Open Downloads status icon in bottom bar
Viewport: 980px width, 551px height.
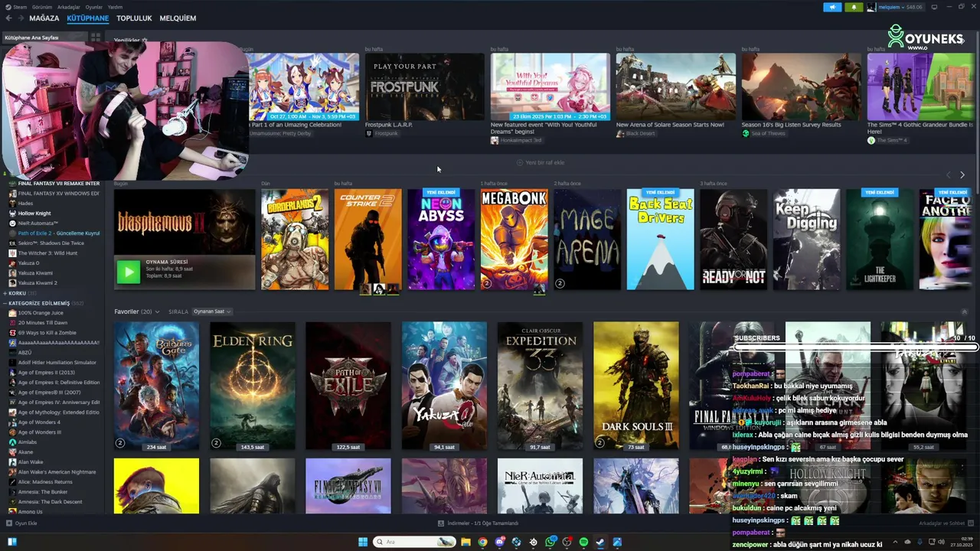tap(441, 523)
